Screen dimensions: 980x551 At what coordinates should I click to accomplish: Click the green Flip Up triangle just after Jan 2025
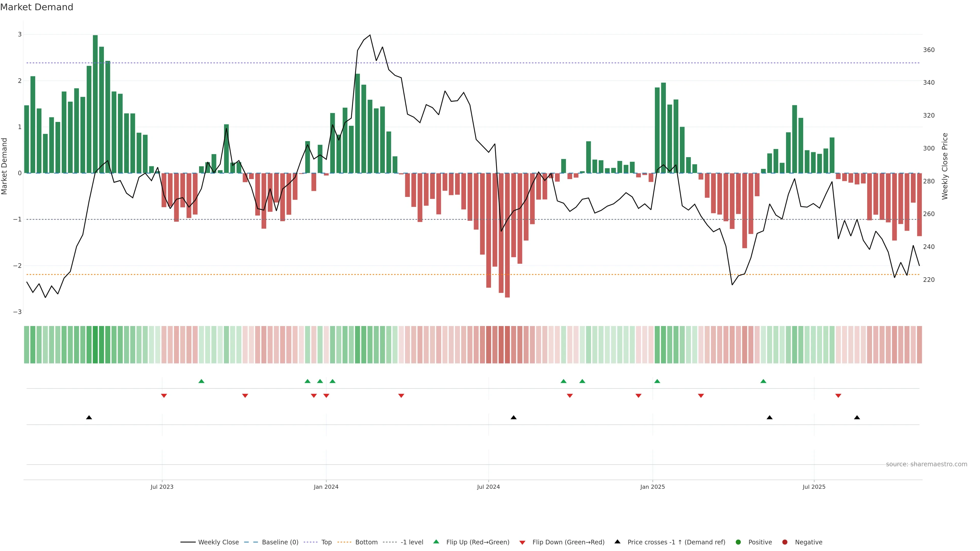click(657, 381)
